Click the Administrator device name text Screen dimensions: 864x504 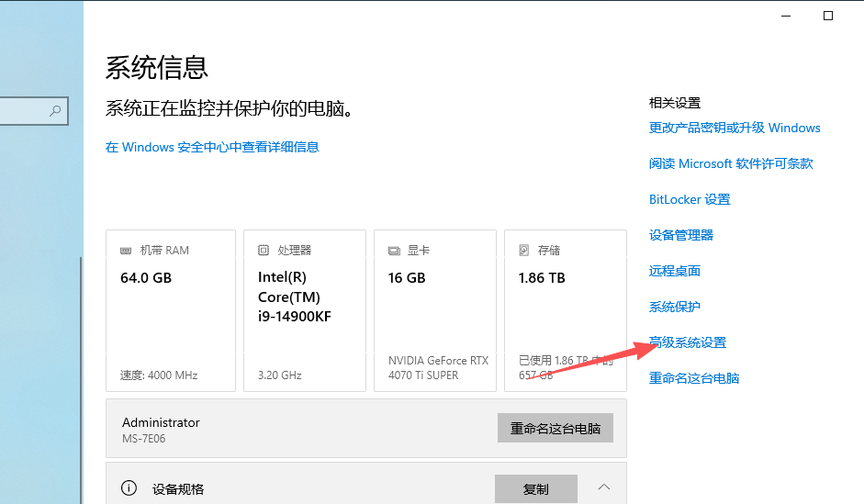click(161, 422)
